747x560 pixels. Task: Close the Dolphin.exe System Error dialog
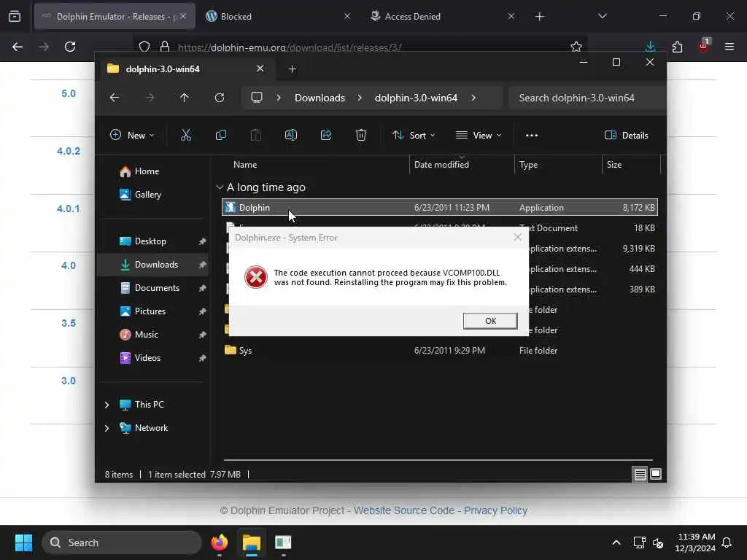tap(517, 237)
